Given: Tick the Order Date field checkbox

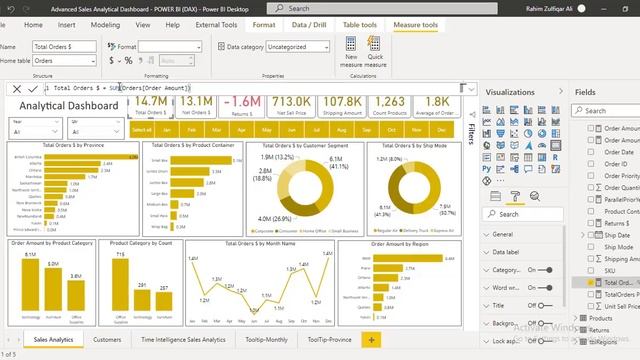Looking at the screenshot, I should 591,152.
